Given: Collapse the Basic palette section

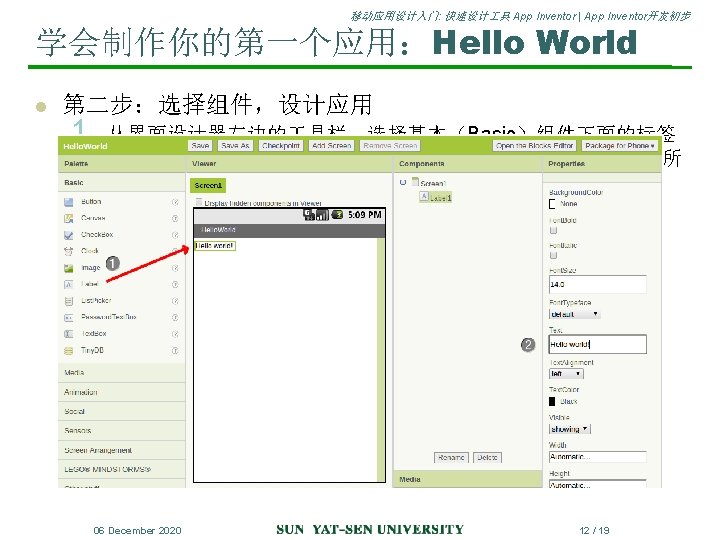Looking at the screenshot, I should [122, 182].
